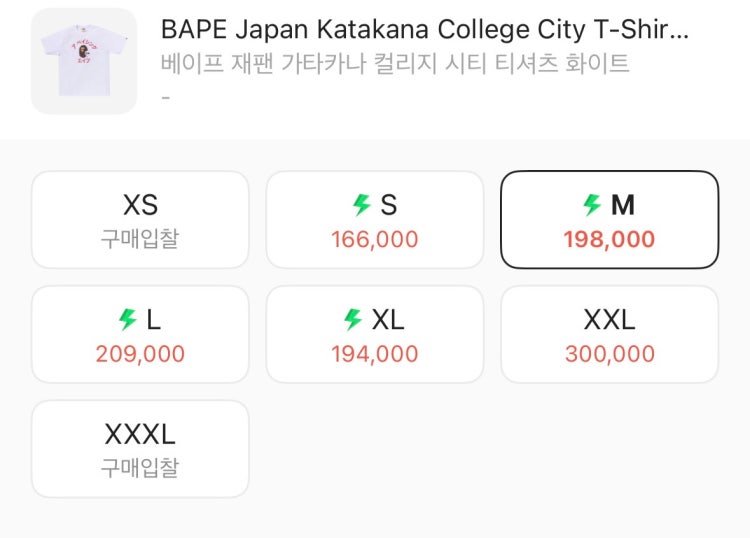Open the BAPE white T-shirt product thumbnail
This screenshot has width=750, height=538.
click(84, 61)
